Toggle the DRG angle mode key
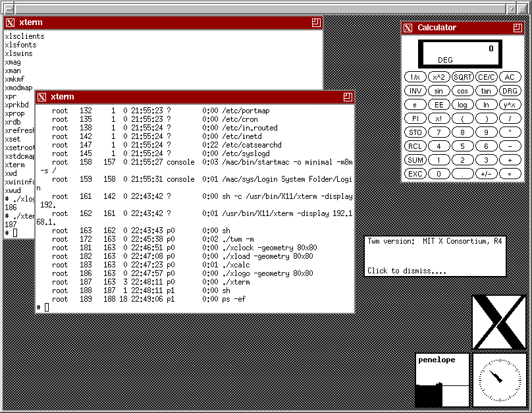Image resolution: width=532 pixels, height=413 pixels. pyautogui.click(x=509, y=91)
